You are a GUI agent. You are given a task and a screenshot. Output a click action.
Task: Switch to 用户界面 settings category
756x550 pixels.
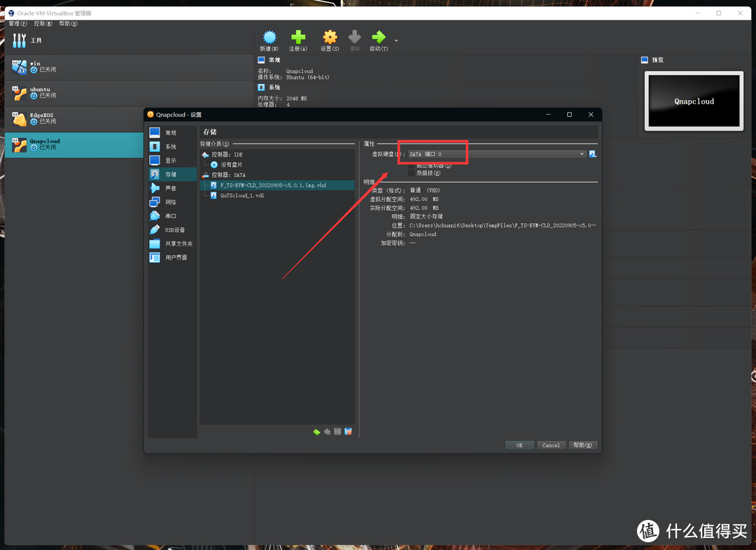[172, 258]
